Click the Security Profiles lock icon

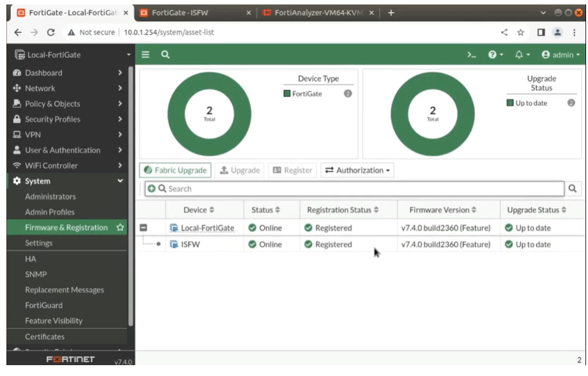[17, 119]
